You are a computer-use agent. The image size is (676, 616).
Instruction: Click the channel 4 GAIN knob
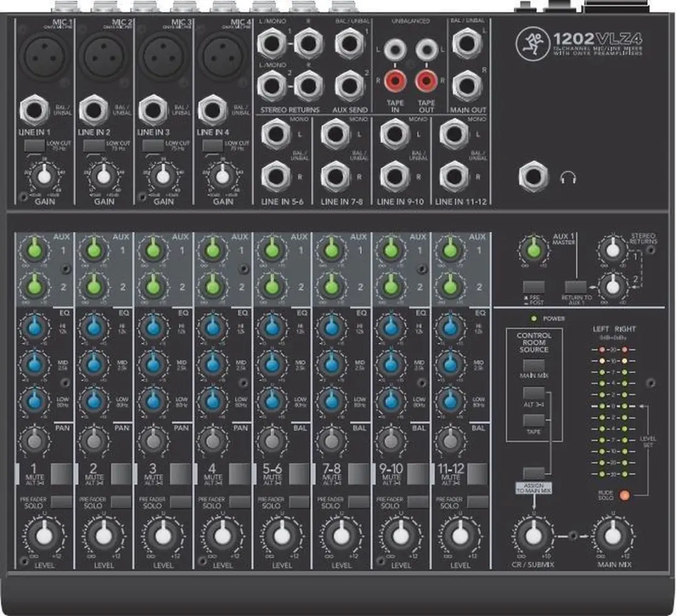point(222,177)
